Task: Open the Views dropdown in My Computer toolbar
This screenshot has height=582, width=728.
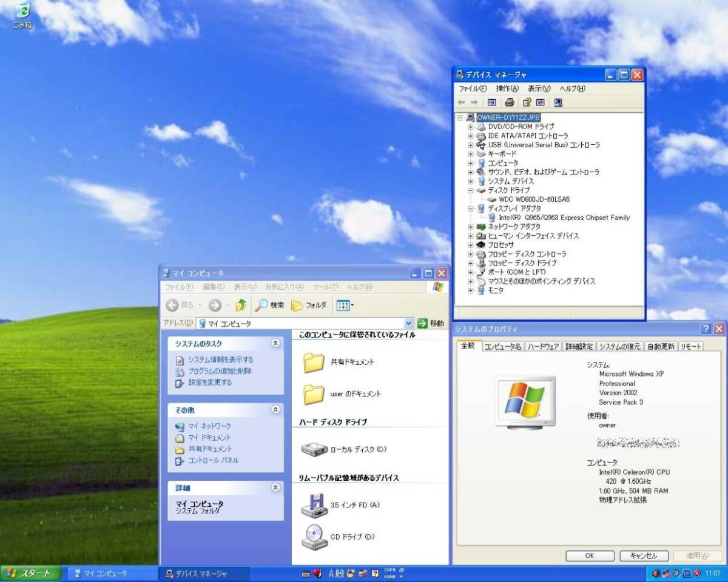Action: point(345,305)
